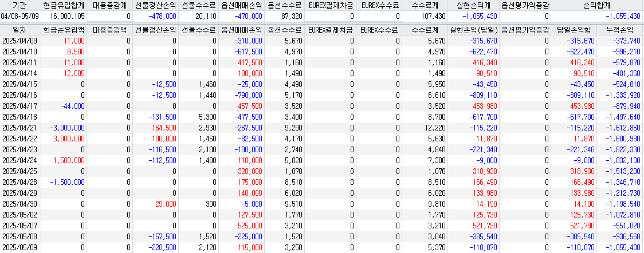The height and width of the screenshot is (253, 644).
Task: Click cumulative P/L -936,560 on 2025/05/08
Action: coord(626,236)
